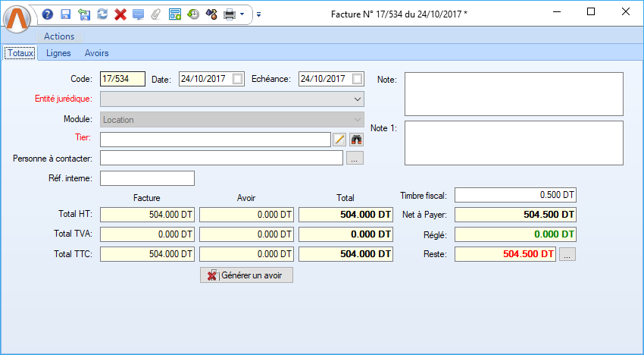Open the Actions ribbon tab

(x=59, y=36)
